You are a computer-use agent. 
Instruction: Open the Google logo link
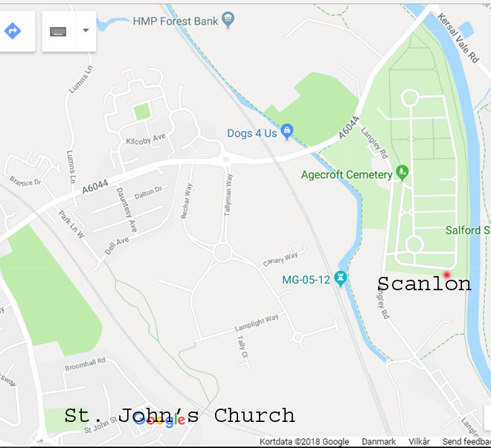159,420
